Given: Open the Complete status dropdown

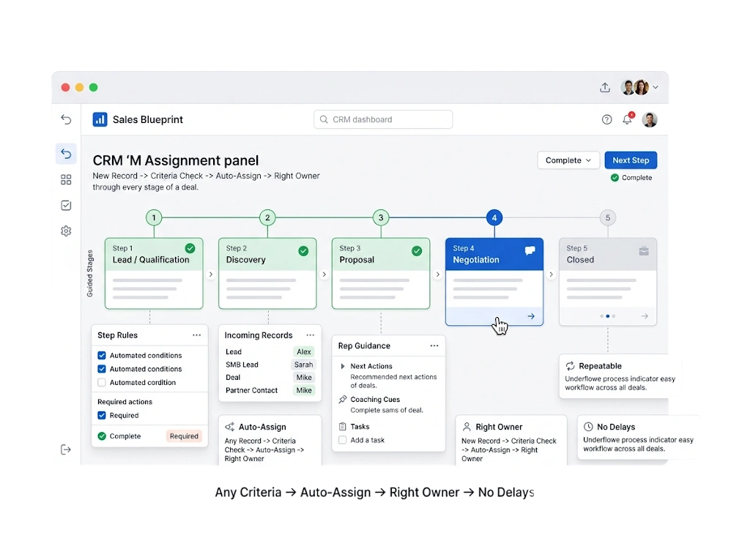Looking at the screenshot, I should coord(568,160).
